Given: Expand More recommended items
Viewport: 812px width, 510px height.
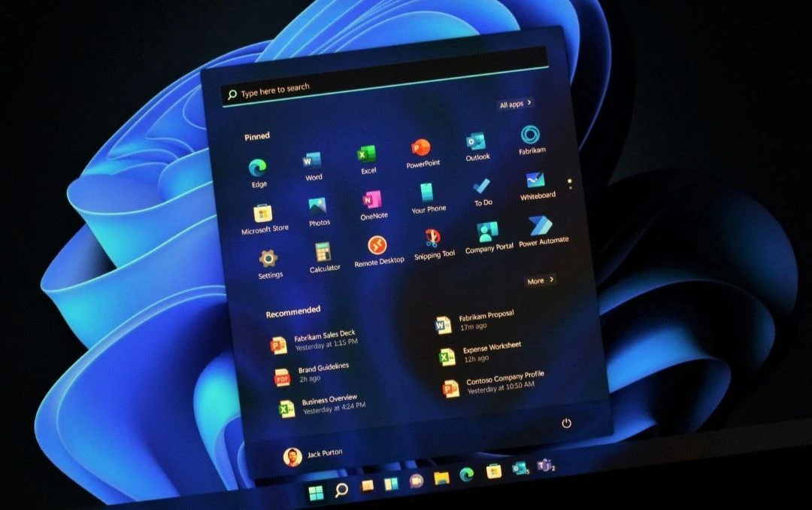Looking at the screenshot, I should click(x=540, y=280).
